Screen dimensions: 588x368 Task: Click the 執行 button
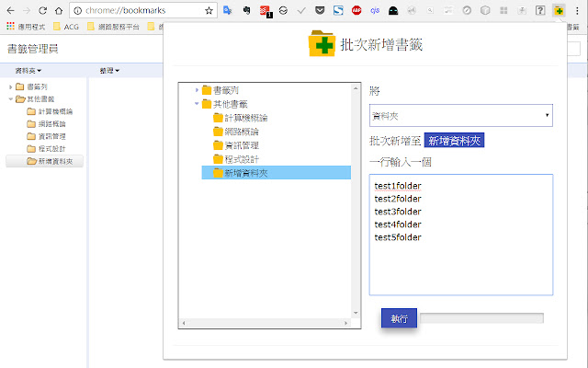399,318
